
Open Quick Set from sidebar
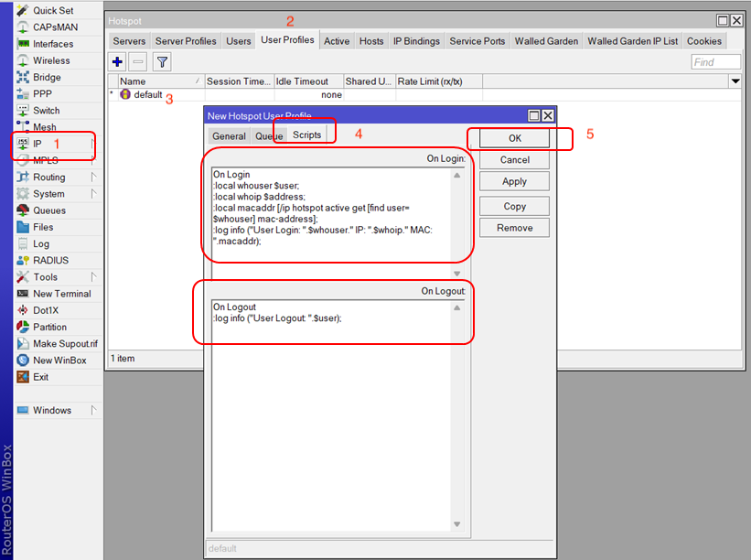53,11
